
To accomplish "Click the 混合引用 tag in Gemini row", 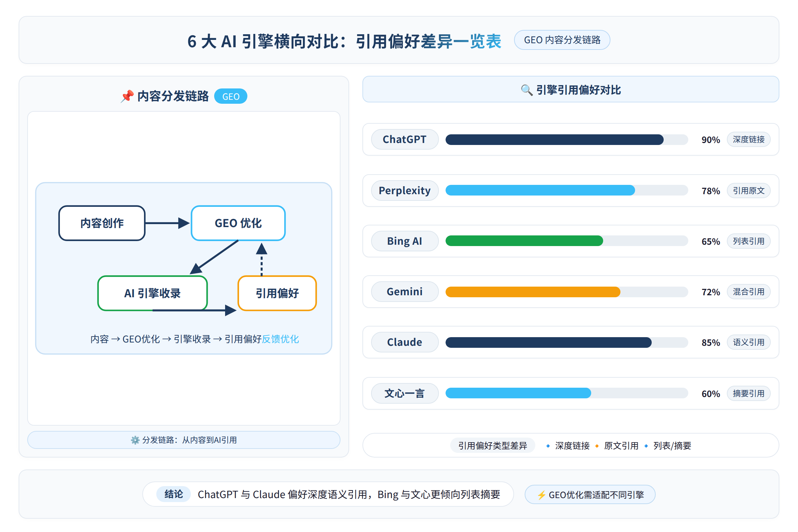I will (x=748, y=292).
